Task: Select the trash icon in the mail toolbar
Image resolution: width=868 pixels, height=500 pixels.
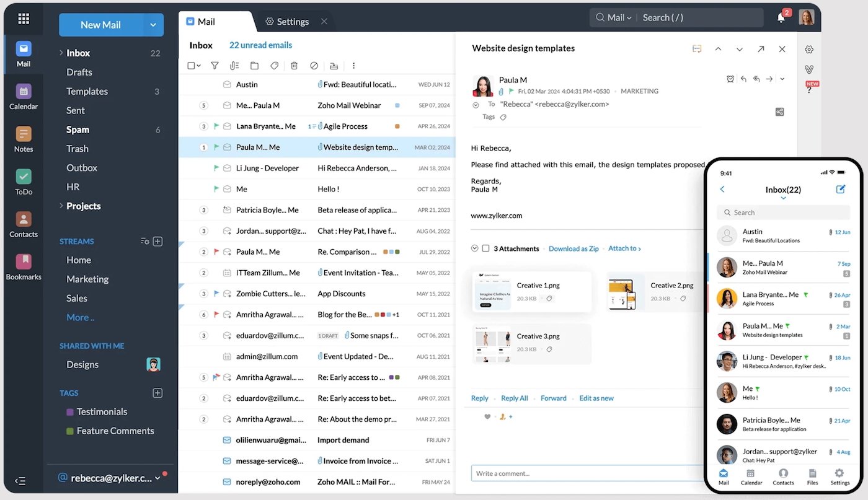Action: 294,66
